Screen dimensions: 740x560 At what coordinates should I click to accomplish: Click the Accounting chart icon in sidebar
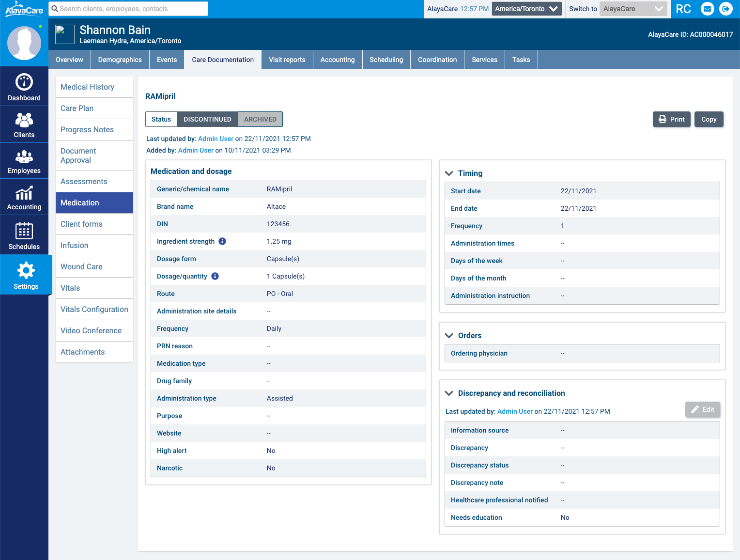click(x=24, y=193)
